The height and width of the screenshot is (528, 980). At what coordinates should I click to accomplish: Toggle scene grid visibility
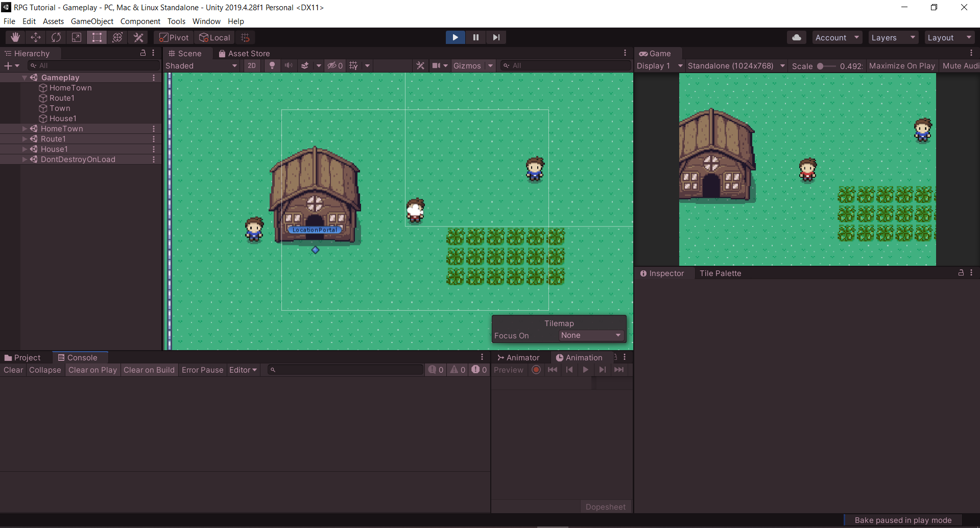pos(353,65)
